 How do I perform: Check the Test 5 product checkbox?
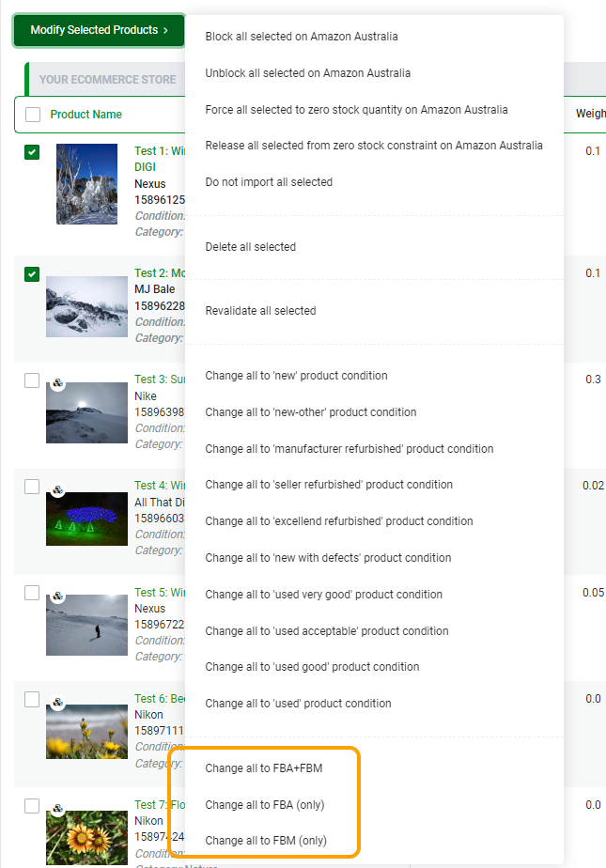[x=32, y=593]
